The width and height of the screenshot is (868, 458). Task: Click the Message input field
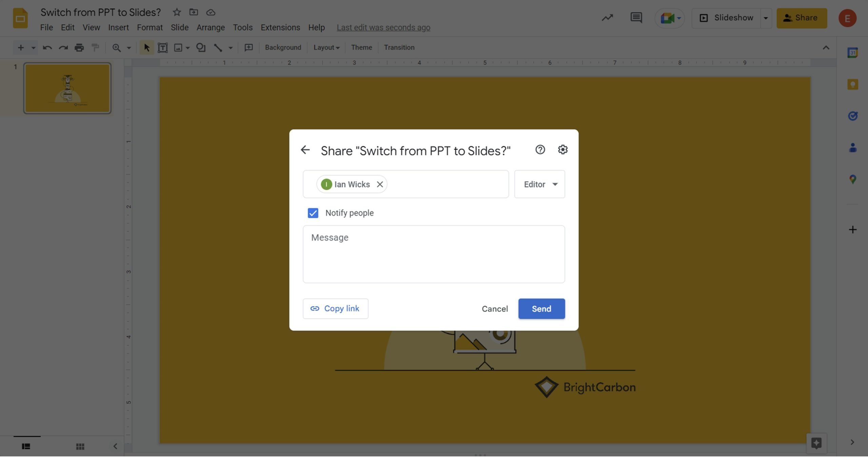point(433,254)
